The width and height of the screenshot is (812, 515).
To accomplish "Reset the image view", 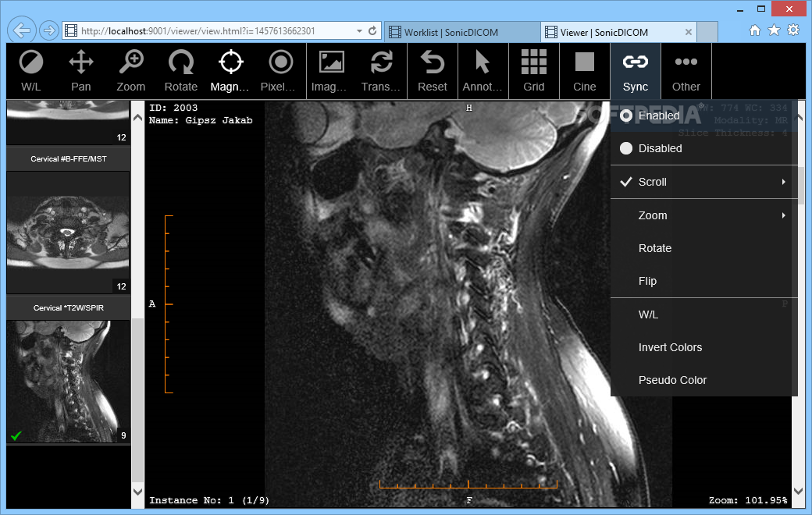I will (x=433, y=71).
